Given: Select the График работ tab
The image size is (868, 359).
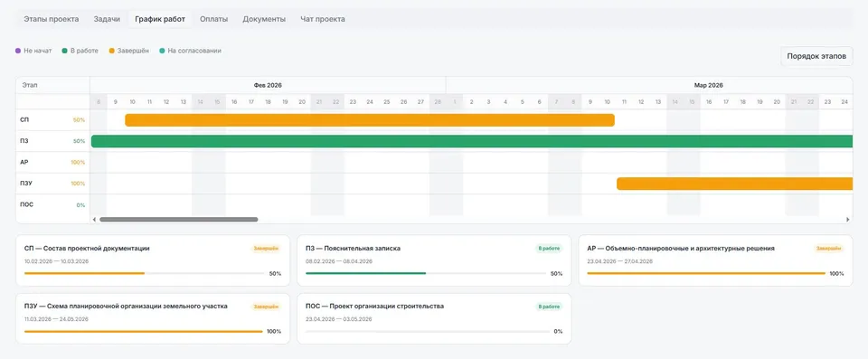Looking at the screenshot, I should tap(160, 19).
